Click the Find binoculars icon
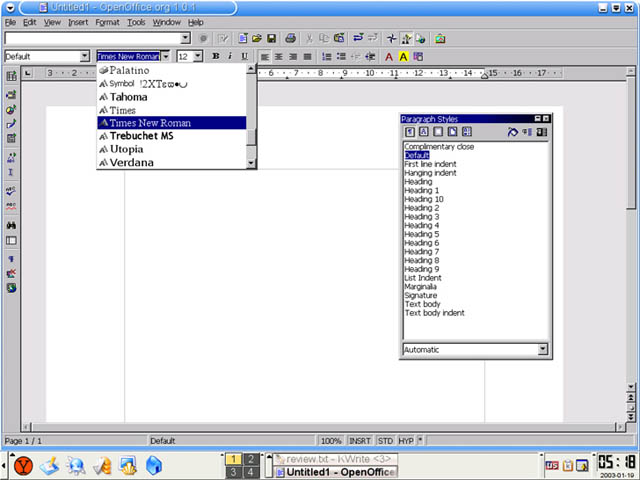Screen dimensions: 640x480 click(x=11, y=225)
